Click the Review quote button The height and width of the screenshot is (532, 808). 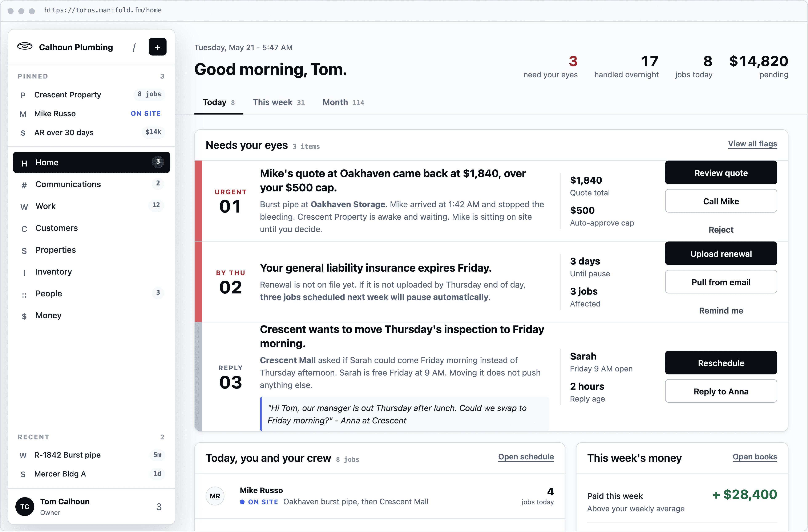point(721,173)
